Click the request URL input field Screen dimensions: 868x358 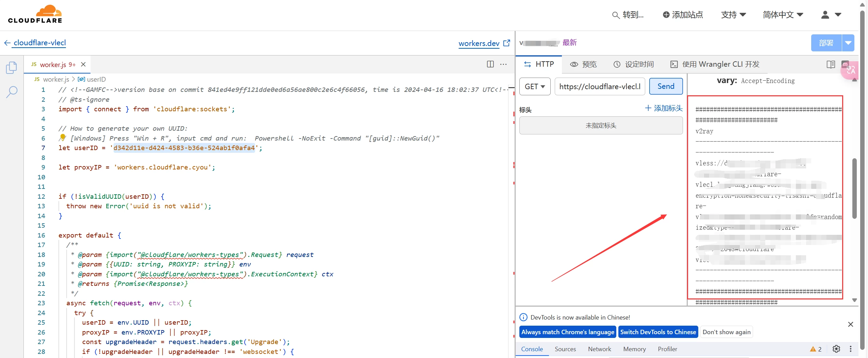[600, 86]
